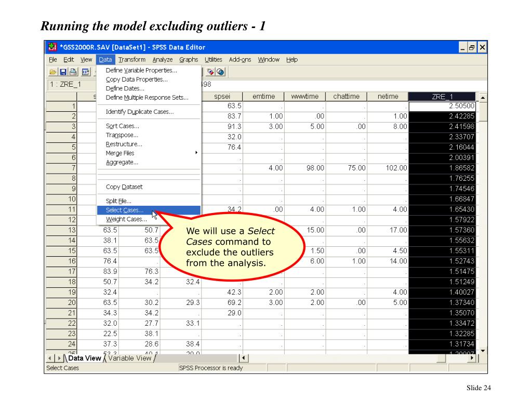Image resolution: width=532 pixels, height=399 pixels.
Task: Select row header 20
Action: (61, 303)
